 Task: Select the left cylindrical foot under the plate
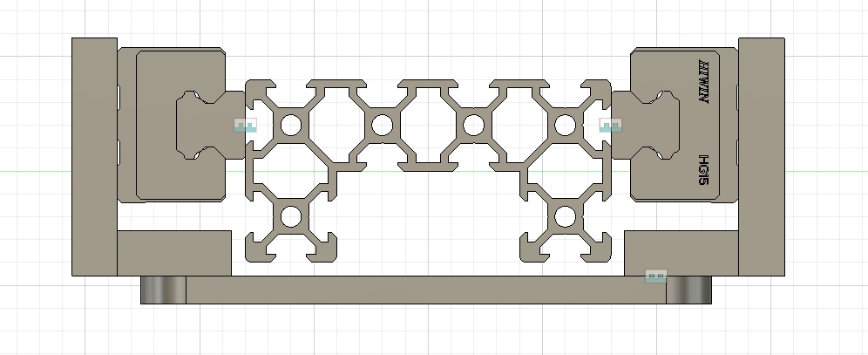click(x=163, y=290)
